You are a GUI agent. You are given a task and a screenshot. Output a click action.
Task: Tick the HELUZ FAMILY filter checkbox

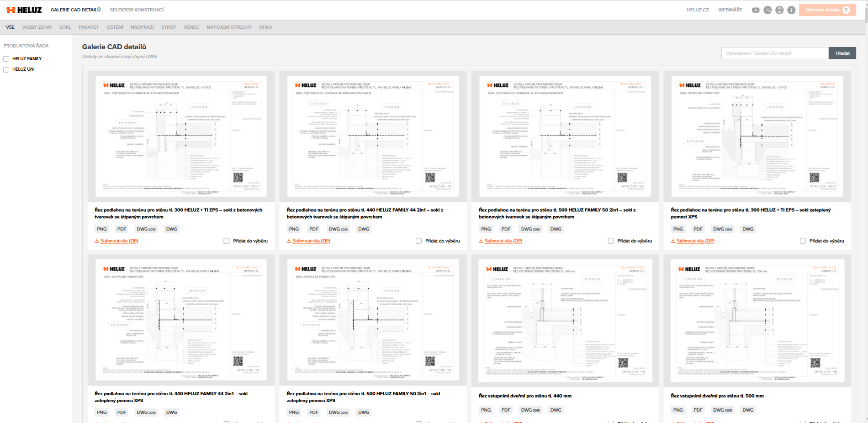(x=6, y=59)
